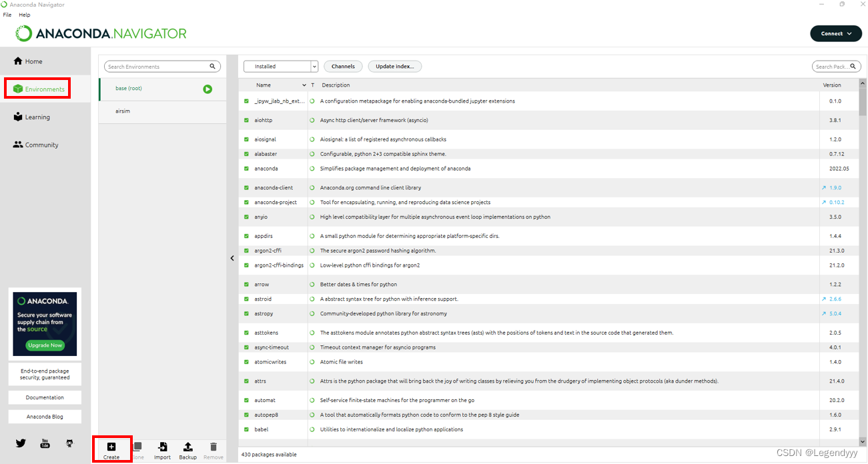This screenshot has height=464, width=868.
Task: Open the Twitter link icon
Action: (x=21, y=443)
